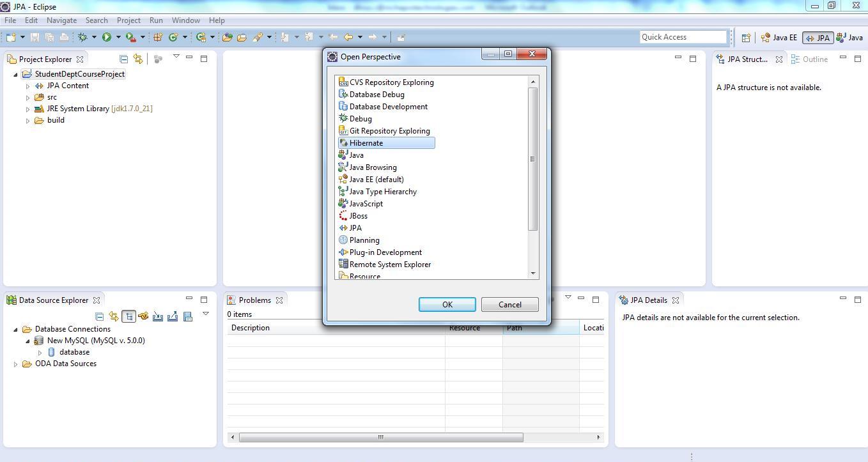Screen dimensions: 868x462
Task: Close the Data Source Explorer tab
Action: click(x=97, y=300)
